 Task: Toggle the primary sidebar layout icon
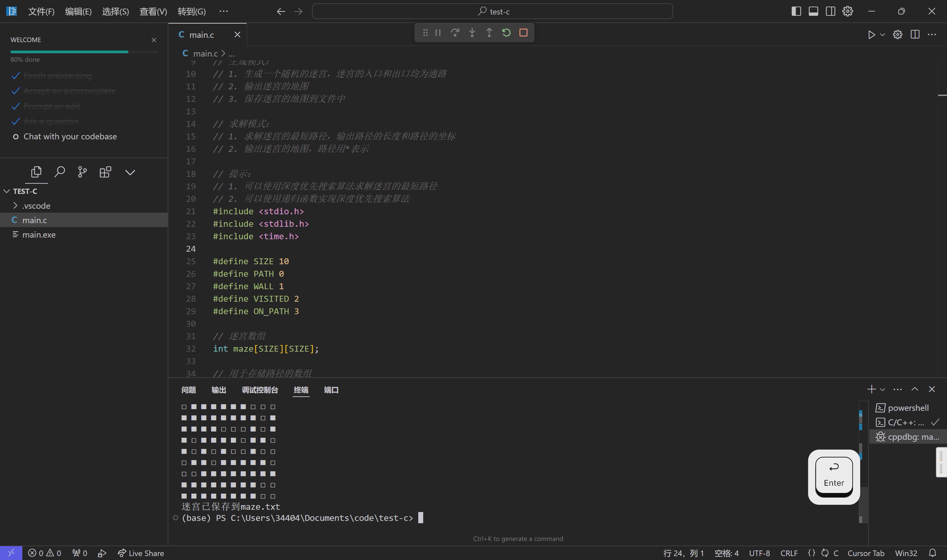(x=796, y=11)
